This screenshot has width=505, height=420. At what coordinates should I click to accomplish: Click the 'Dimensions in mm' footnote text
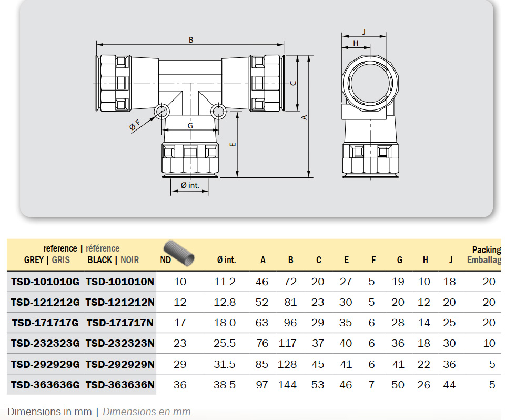[49, 412]
